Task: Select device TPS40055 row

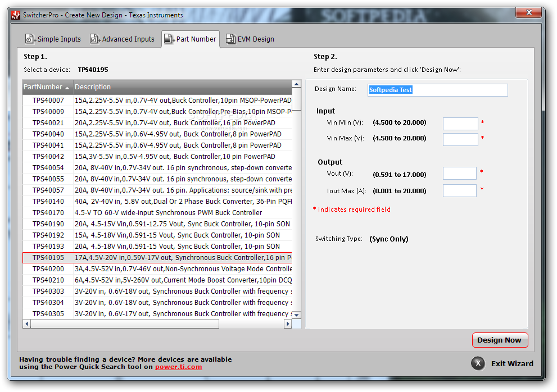Action: click(157, 179)
